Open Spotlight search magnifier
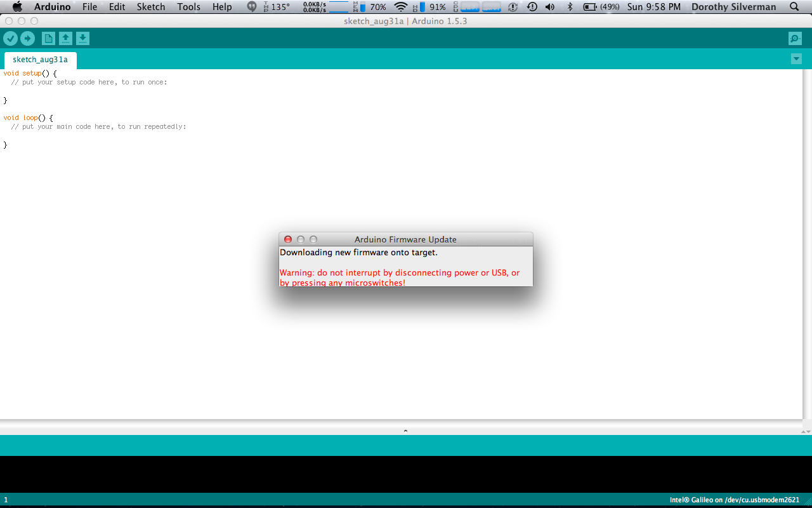 (794, 7)
